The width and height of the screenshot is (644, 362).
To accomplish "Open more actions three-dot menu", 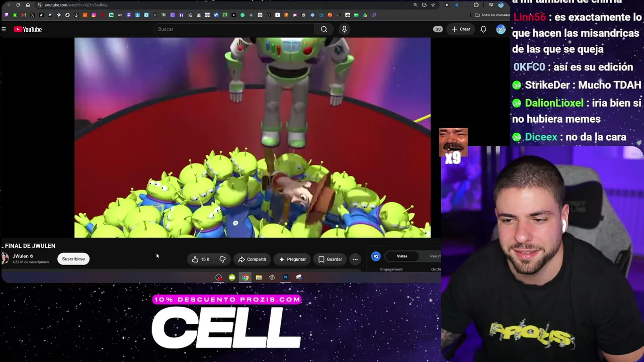I will click(x=355, y=259).
